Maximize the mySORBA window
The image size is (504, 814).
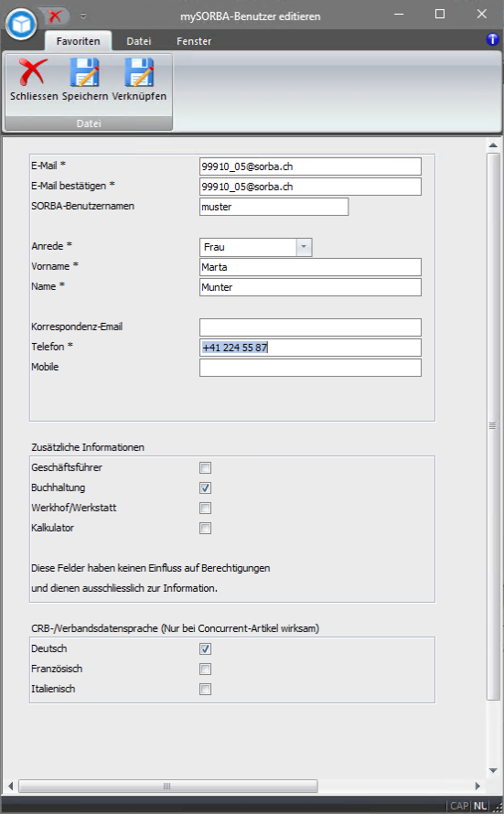click(x=440, y=14)
